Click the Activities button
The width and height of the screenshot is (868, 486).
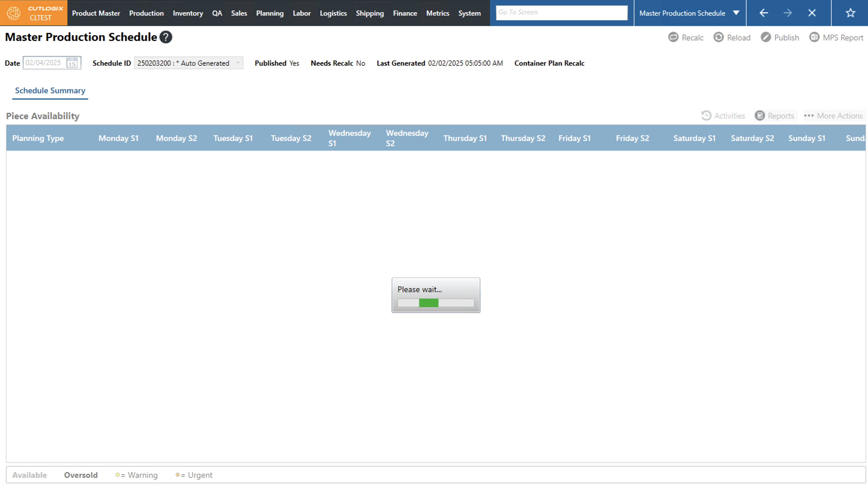coord(723,116)
